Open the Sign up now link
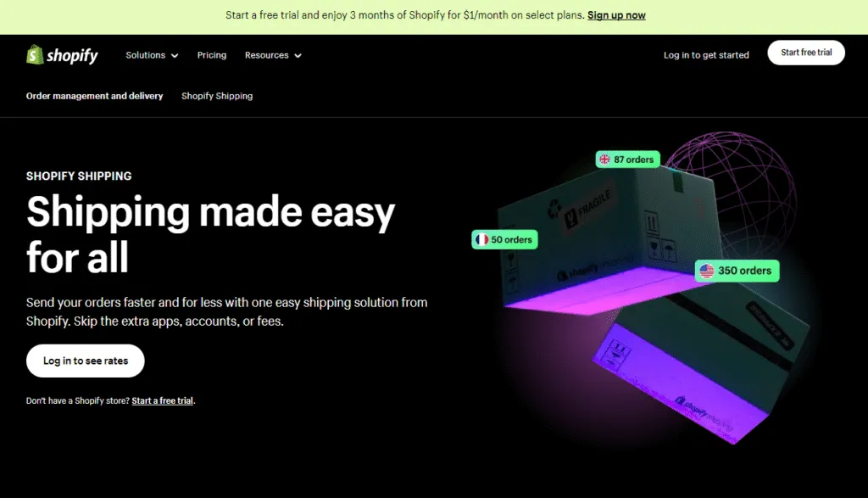Image resolution: width=868 pixels, height=498 pixels. pos(616,14)
